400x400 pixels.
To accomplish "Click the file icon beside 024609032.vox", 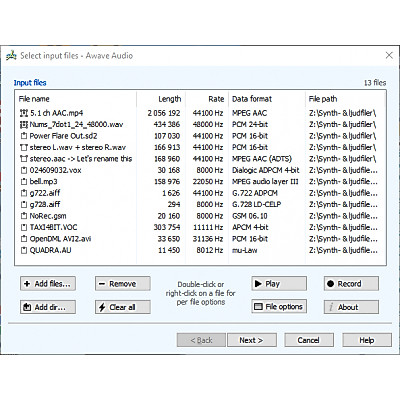I will (x=24, y=170).
